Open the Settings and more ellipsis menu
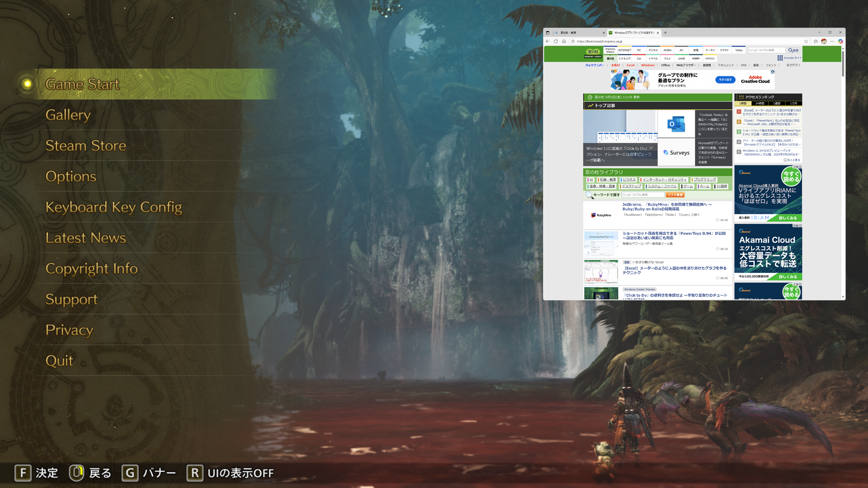Viewport: 868px width, 488px height. point(832,41)
